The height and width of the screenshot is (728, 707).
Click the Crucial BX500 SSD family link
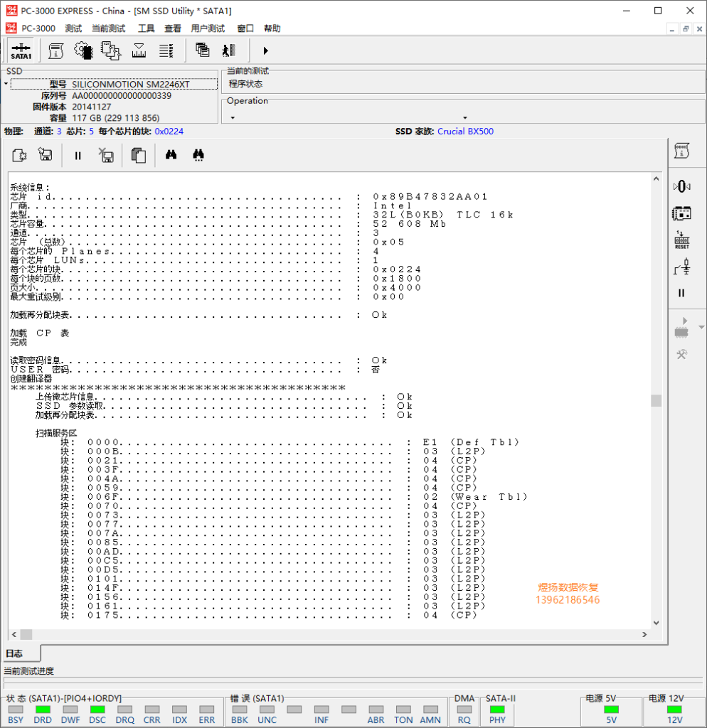click(465, 132)
